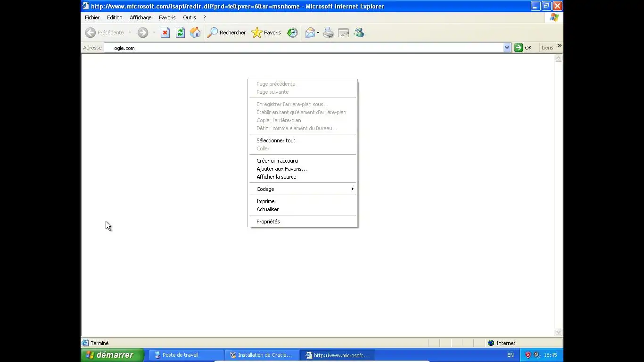Image resolution: width=644 pixels, height=362 pixels.
Task: Open the Edition menu
Action: click(x=115, y=17)
